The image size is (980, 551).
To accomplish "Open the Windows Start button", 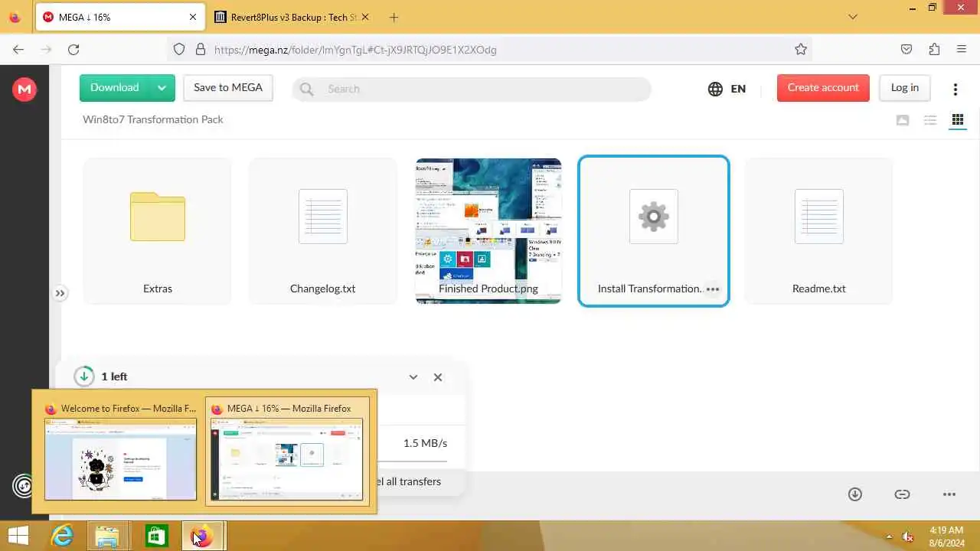I will click(18, 536).
